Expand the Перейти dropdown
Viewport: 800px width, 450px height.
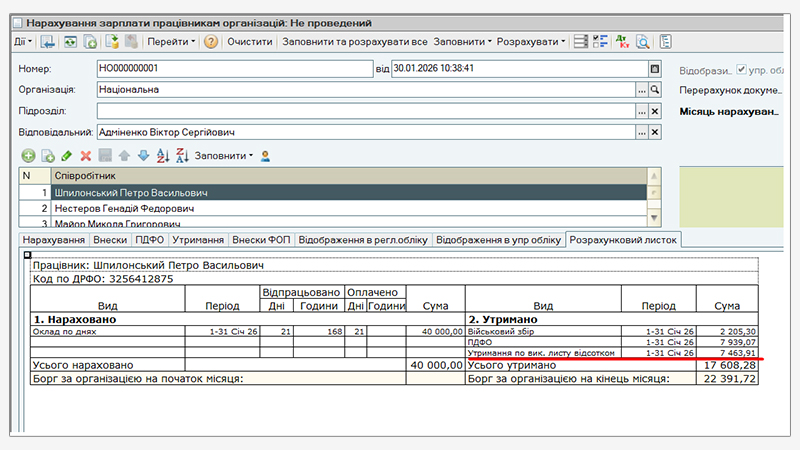pyautogui.click(x=172, y=42)
